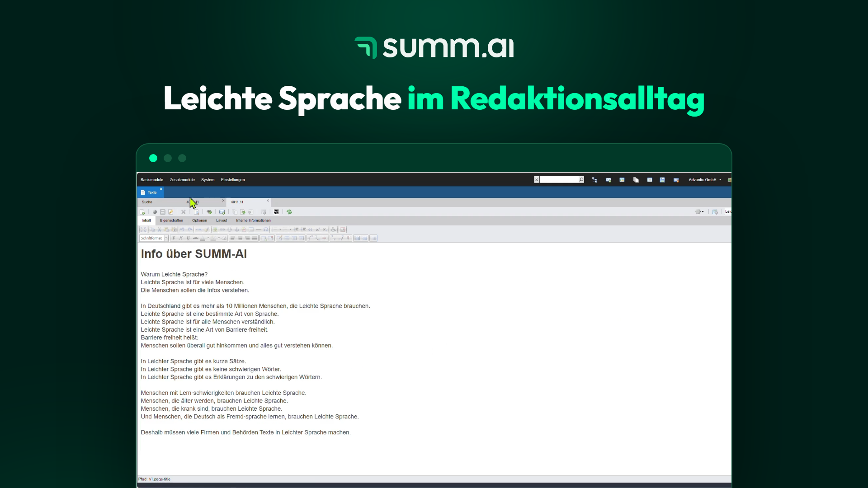Select the Inhalt tab

[x=146, y=221]
